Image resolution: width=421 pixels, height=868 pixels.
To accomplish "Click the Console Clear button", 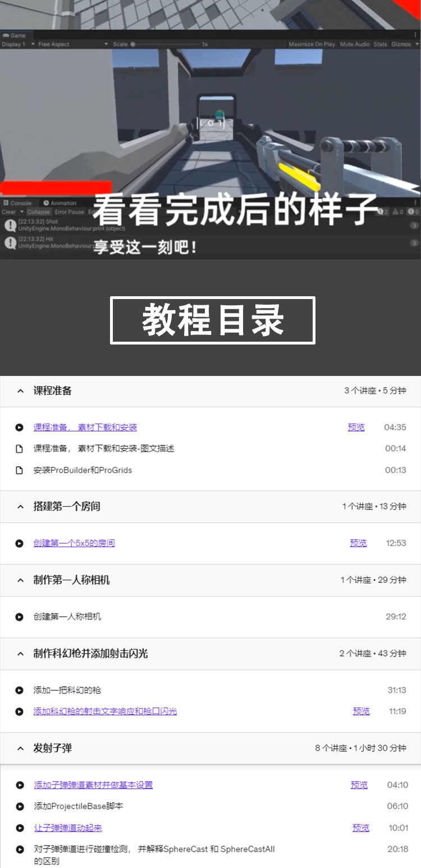I will (x=8, y=212).
